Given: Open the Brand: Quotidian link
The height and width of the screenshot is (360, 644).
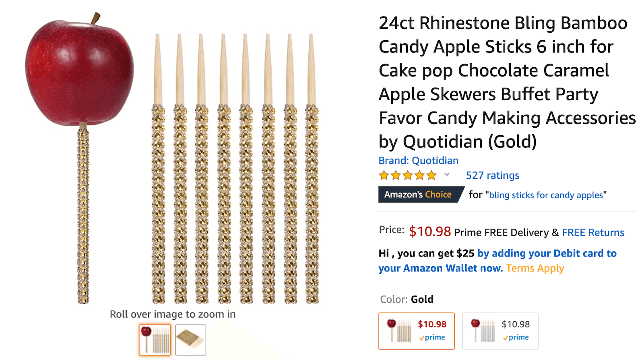Looking at the screenshot, I should (x=418, y=160).
